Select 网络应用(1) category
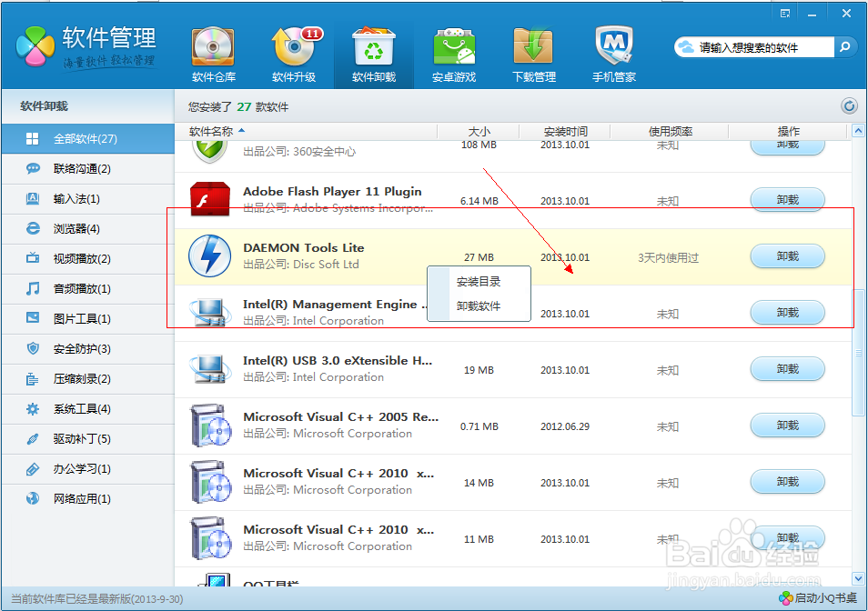Screen dimensions: 868x611 pyautogui.click(x=88, y=499)
